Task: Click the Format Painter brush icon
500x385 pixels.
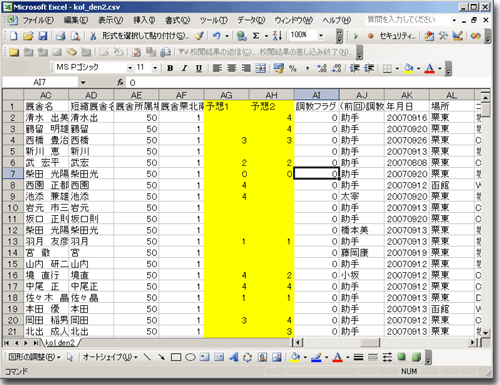Action: tap(199, 36)
